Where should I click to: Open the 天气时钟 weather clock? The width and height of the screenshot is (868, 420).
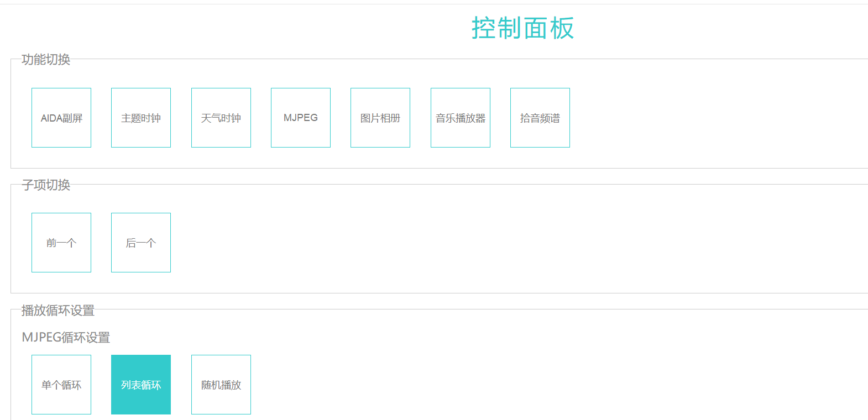pyautogui.click(x=221, y=118)
